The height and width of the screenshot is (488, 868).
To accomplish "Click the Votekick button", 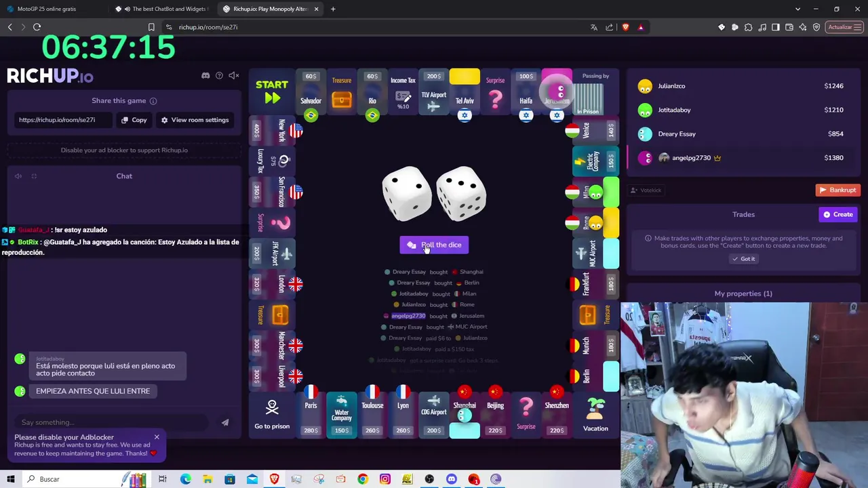I will point(646,190).
